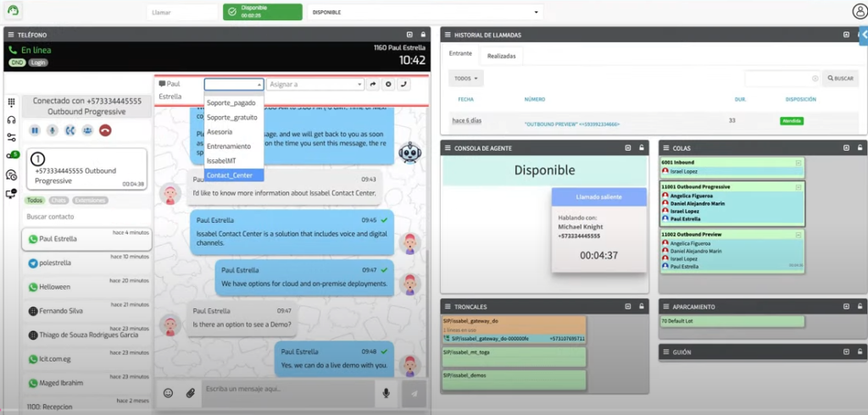Filter contacts by Extensiones
This screenshot has height=415, width=868.
click(90, 201)
